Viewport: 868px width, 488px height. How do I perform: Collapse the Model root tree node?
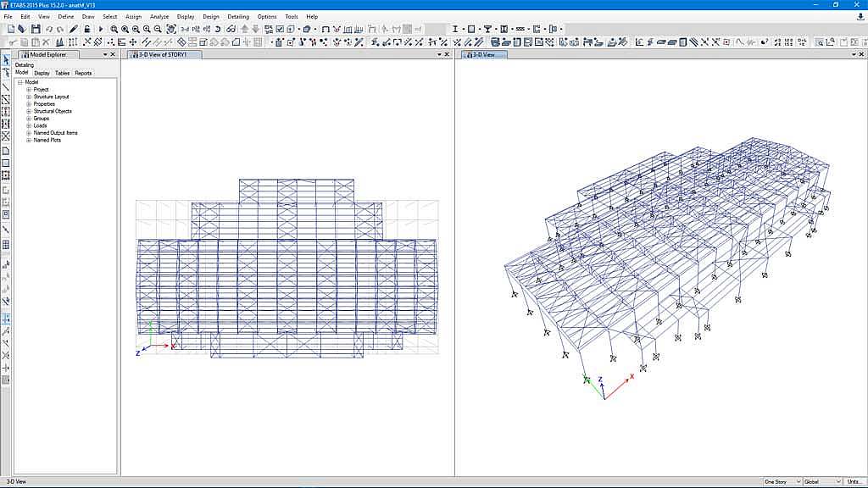[19, 82]
